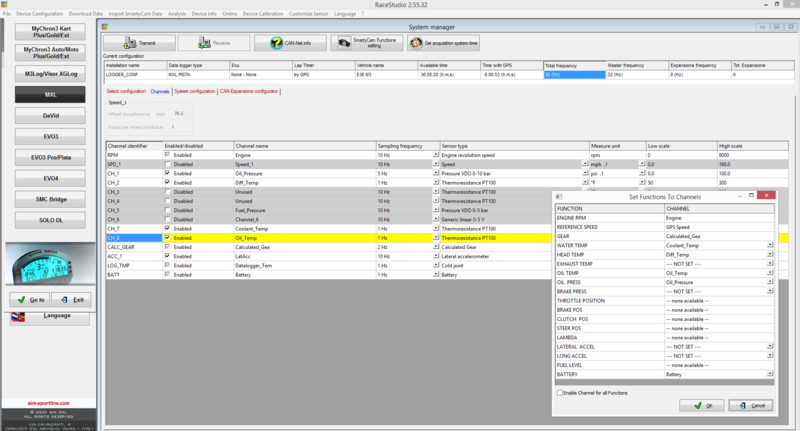Click Set acquisition system time
Viewport: 800px width, 431px height.
point(443,43)
